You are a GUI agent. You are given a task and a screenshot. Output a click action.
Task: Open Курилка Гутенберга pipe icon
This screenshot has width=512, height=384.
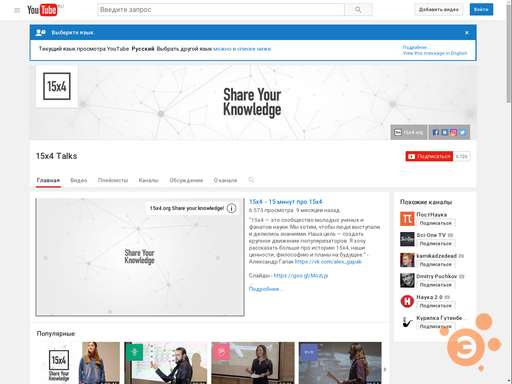point(407,322)
